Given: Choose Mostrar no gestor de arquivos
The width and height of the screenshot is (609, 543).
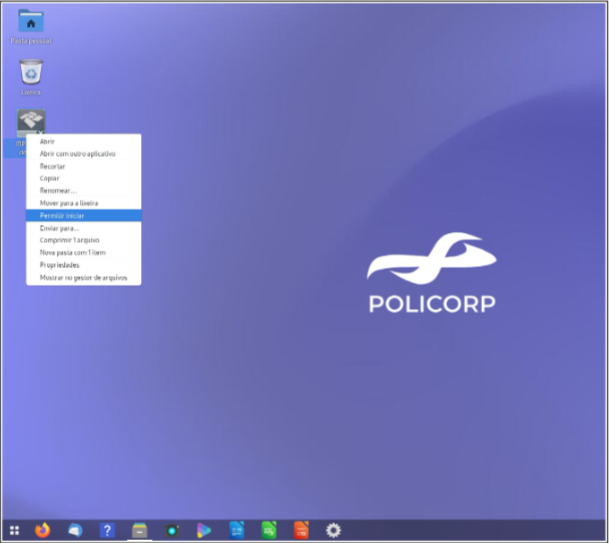Looking at the screenshot, I should tap(84, 278).
